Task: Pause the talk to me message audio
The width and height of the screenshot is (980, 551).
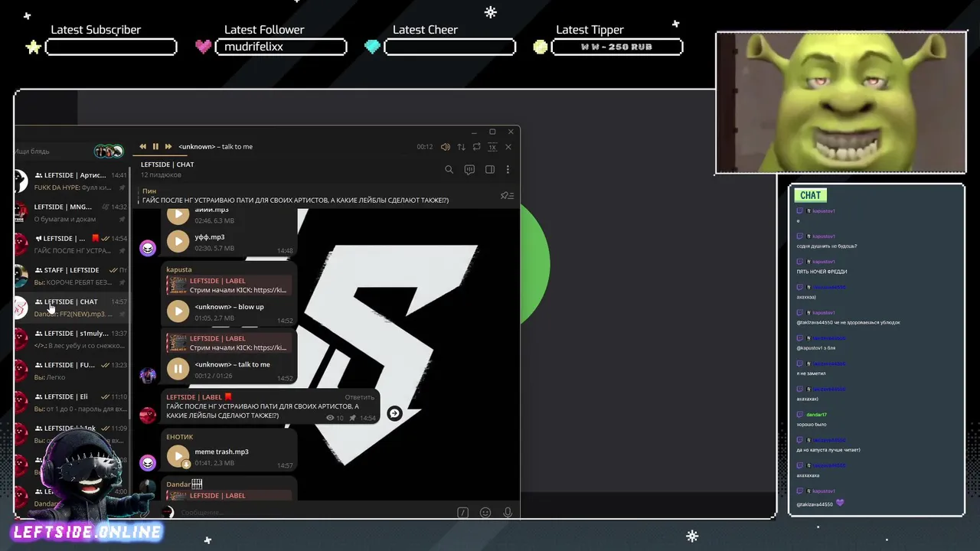Action: point(178,369)
